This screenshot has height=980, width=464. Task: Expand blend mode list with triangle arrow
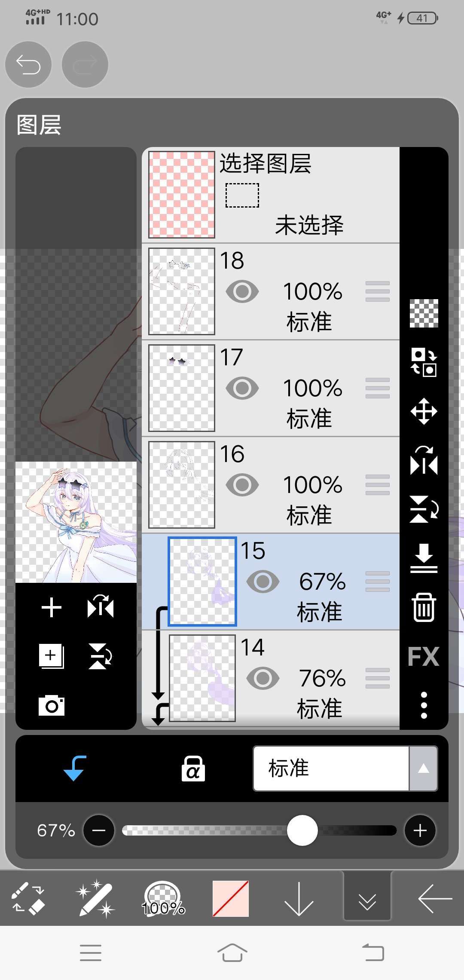click(424, 769)
